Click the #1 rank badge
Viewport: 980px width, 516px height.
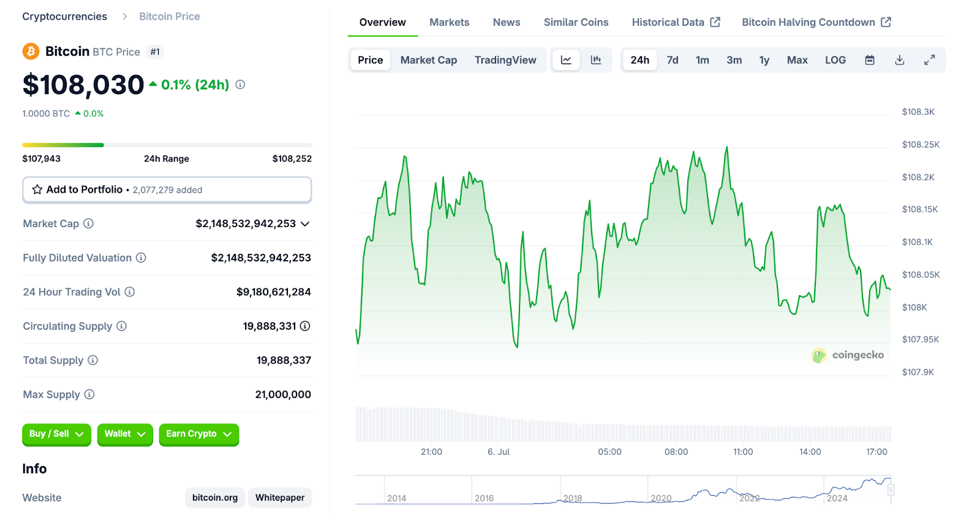155,52
